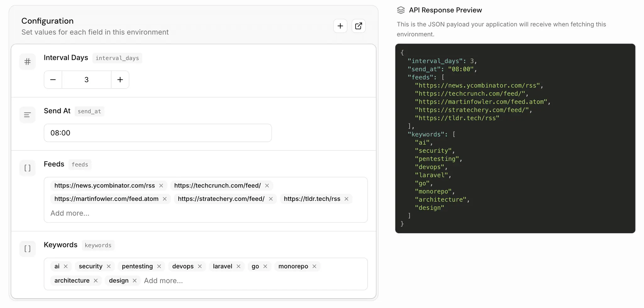Click the send_at key badge
Image resolution: width=644 pixels, height=308 pixels.
[89, 111]
